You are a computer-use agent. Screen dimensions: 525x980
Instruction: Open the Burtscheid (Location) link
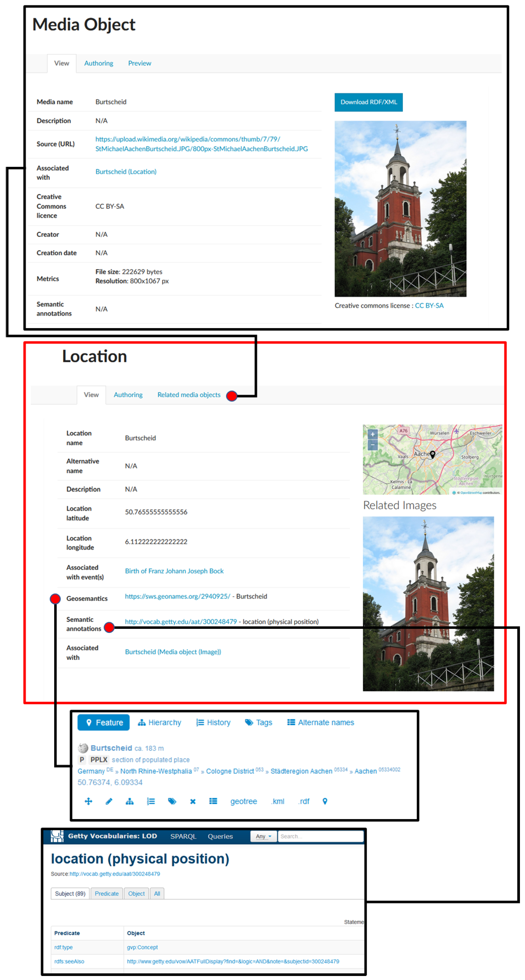click(x=126, y=172)
